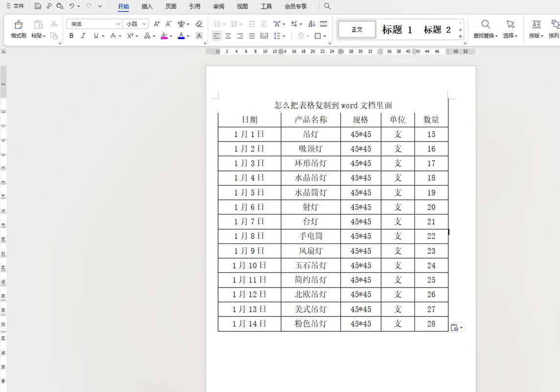This screenshot has width=560, height=392.
Task: Apply the blue font color
Action: coord(181,36)
